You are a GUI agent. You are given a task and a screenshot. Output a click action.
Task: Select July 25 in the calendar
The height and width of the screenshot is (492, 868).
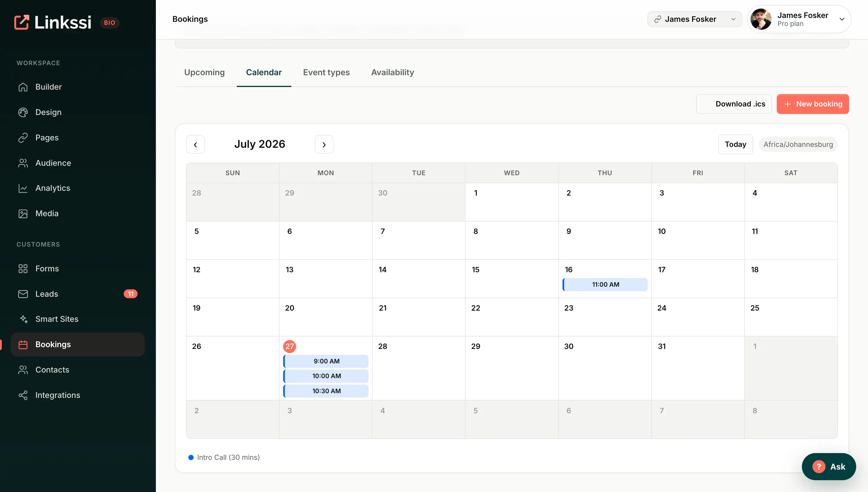tap(791, 317)
